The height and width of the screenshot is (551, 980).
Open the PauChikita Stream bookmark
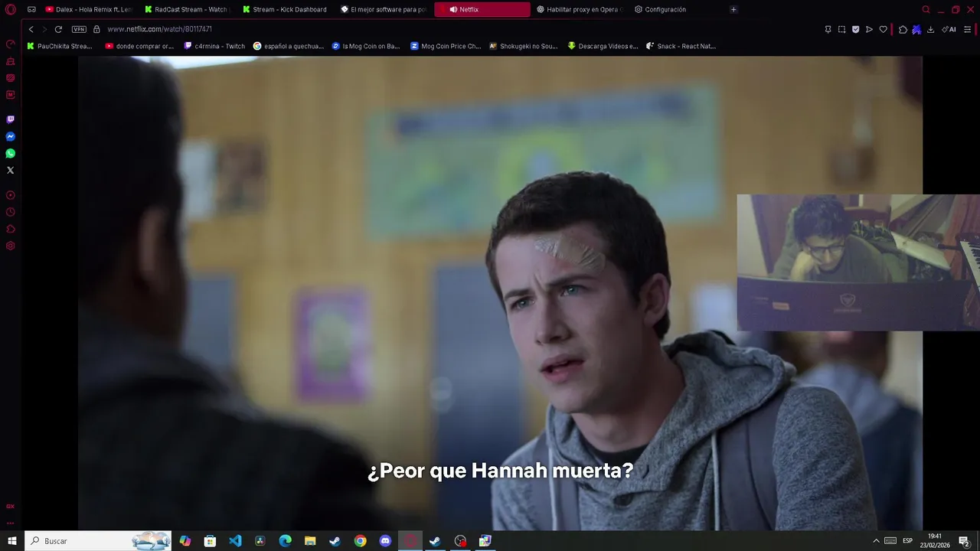60,46
